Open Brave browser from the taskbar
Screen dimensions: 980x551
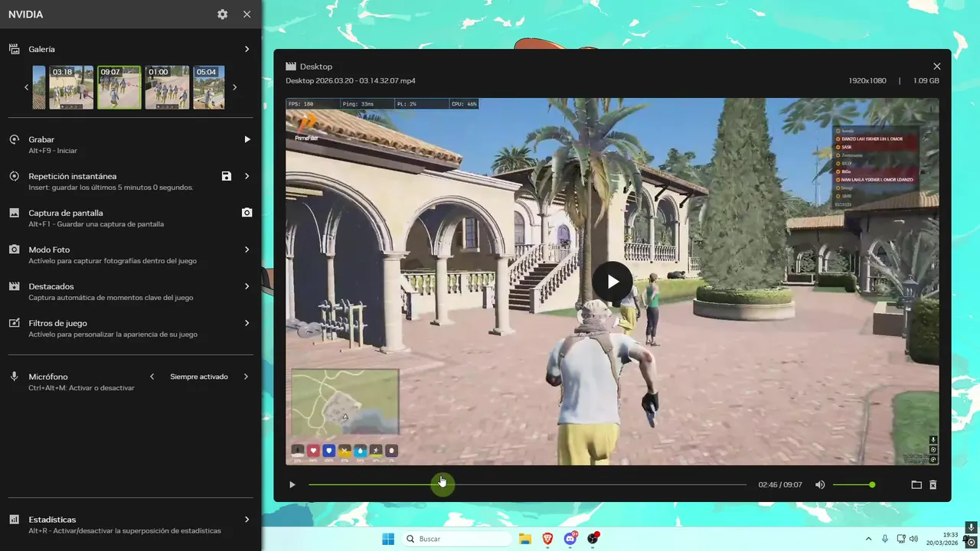[547, 539]
